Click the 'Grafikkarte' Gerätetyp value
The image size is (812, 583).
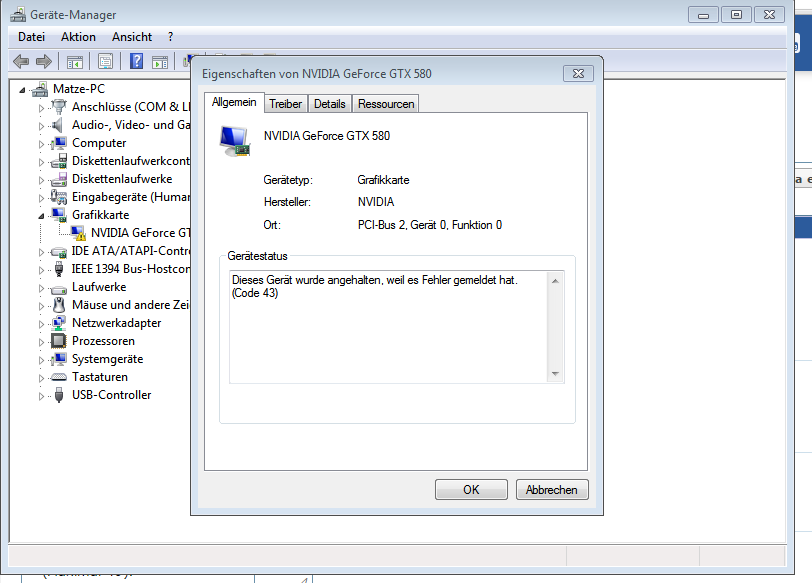[383, 180]
